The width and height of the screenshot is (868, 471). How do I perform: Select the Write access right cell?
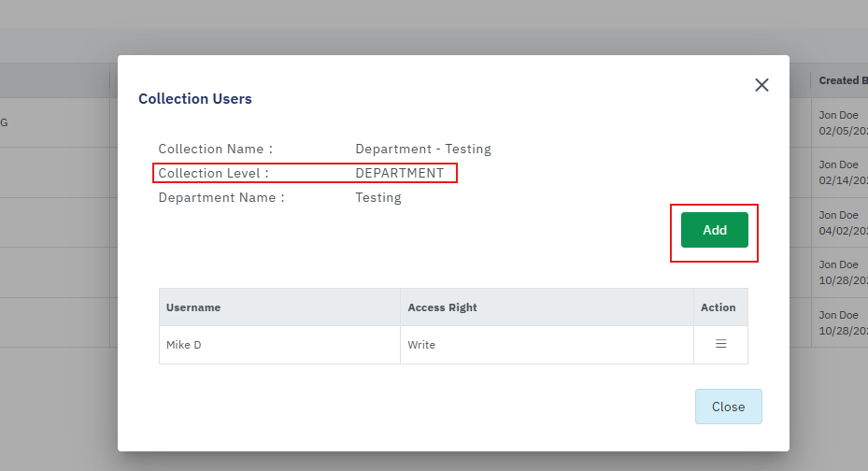coord(421,345)
